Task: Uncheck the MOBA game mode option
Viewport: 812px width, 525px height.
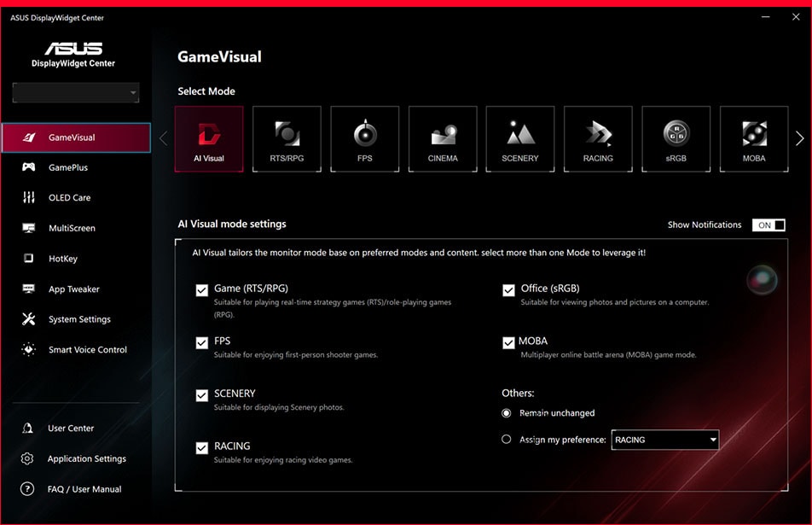Action: point(508,342)
